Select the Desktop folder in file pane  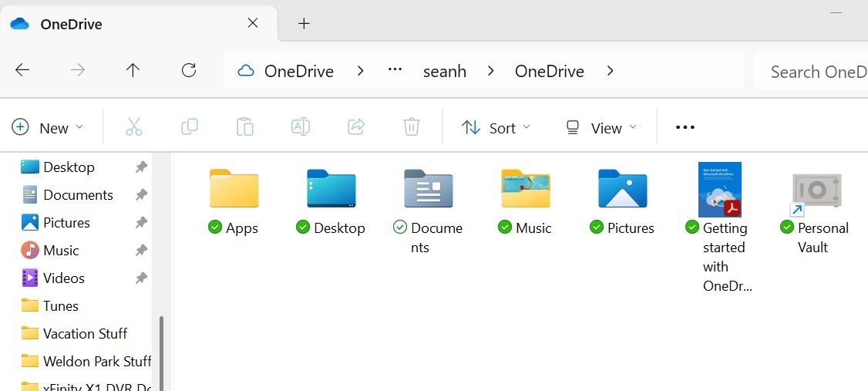(x=331, y=188)
